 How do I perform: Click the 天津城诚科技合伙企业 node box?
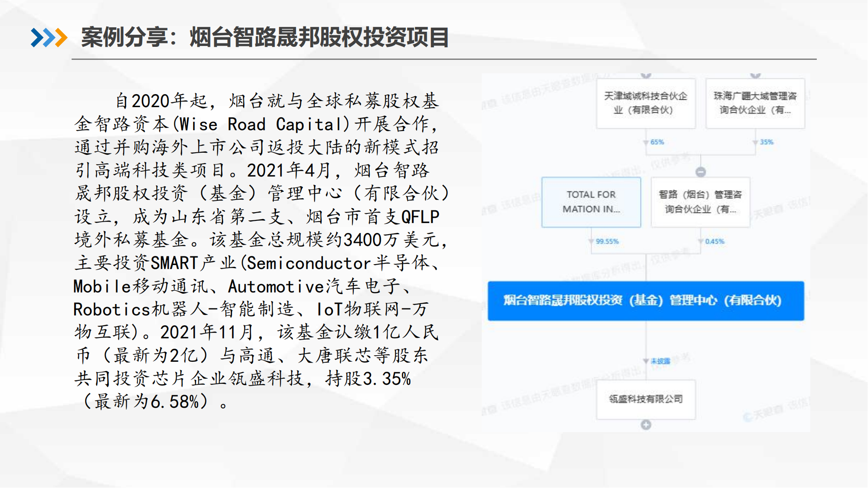646,103
